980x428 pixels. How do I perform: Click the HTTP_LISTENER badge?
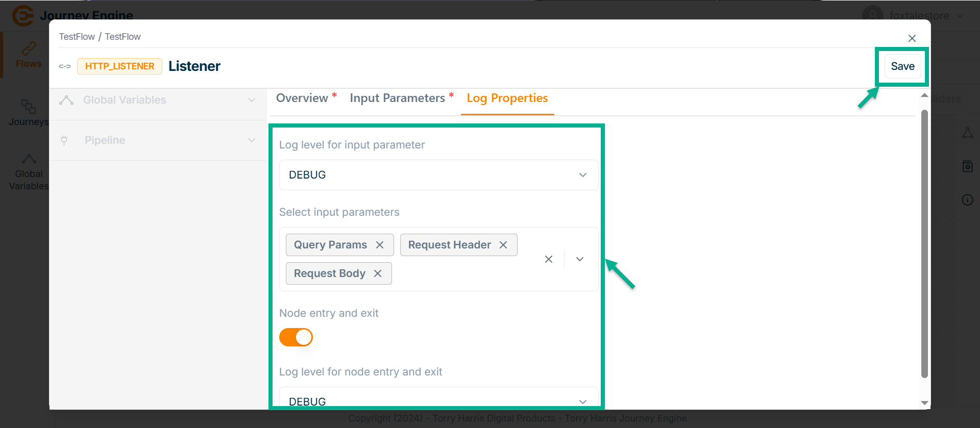point(119,66)
